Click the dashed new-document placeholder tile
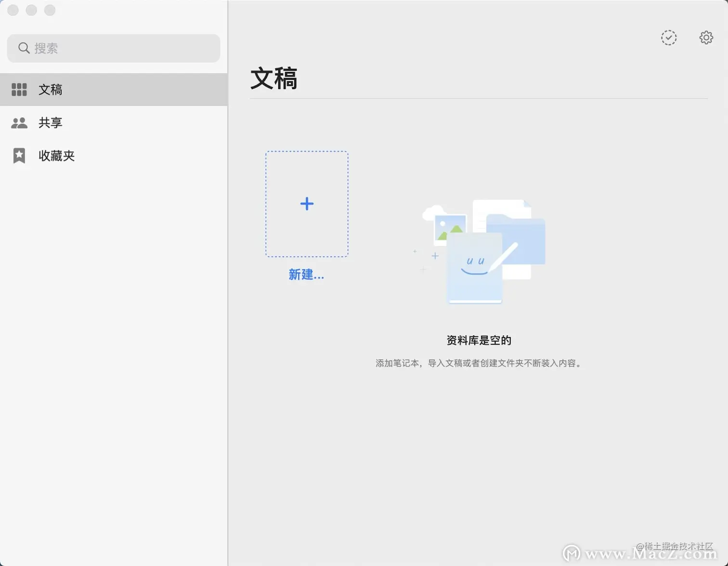The image size is (728, 566). pos(307,204)
